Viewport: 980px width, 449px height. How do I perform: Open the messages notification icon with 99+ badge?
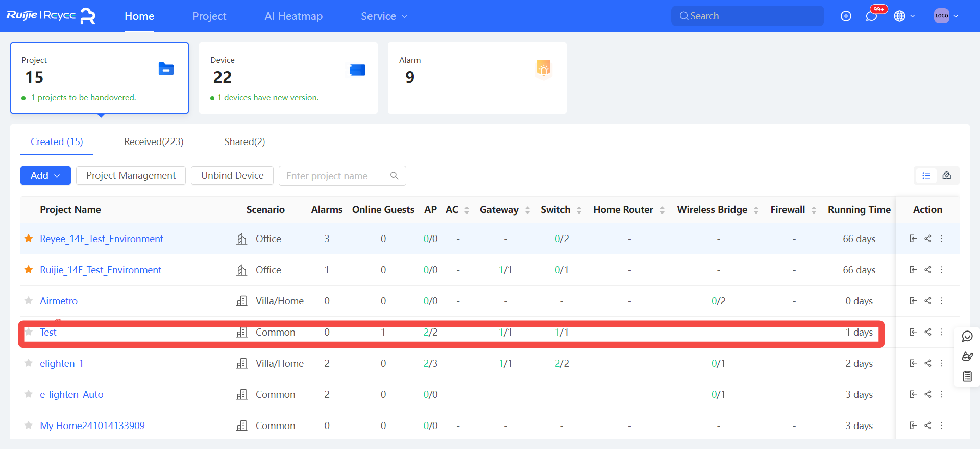[871, 16]
